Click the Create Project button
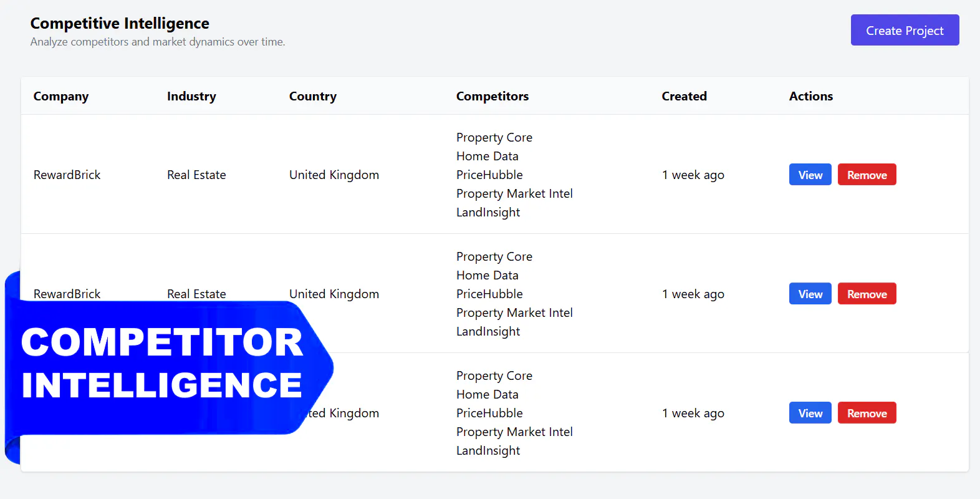Viewport: 980px width, 499px height. pyautogui.click(x=905, y=30)
